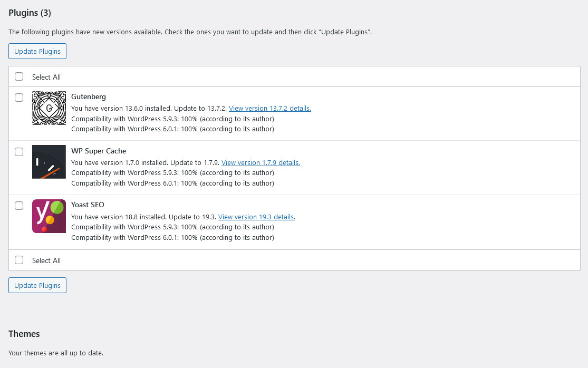
Task: Click the Gutenberg plugin icon
Action: tap(49, 108)
